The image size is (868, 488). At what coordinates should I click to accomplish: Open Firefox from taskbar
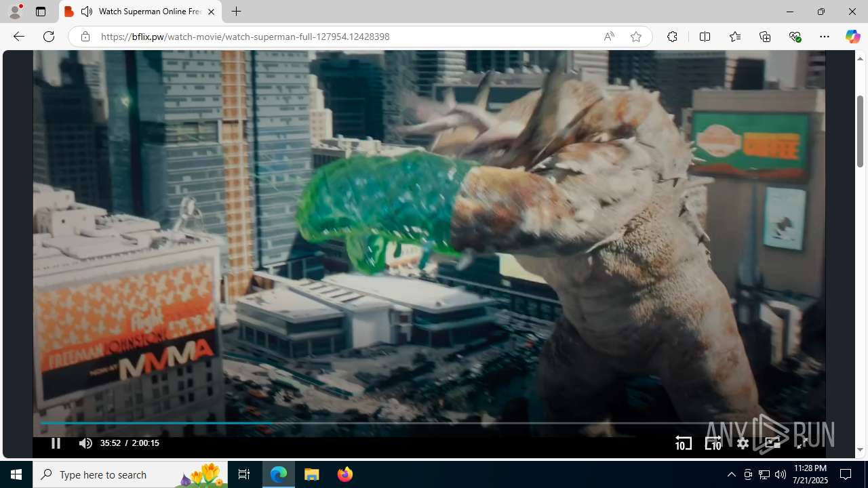pyautogui.click(x=344, y=474)
